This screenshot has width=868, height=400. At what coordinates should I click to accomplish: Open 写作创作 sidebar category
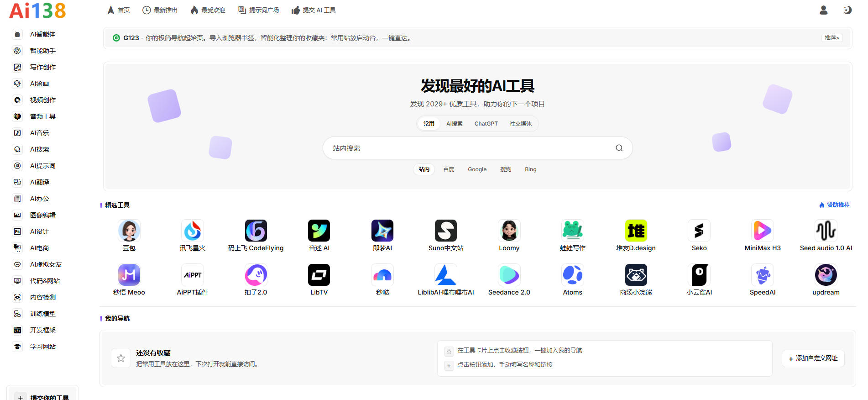click(x=42, y=67)
